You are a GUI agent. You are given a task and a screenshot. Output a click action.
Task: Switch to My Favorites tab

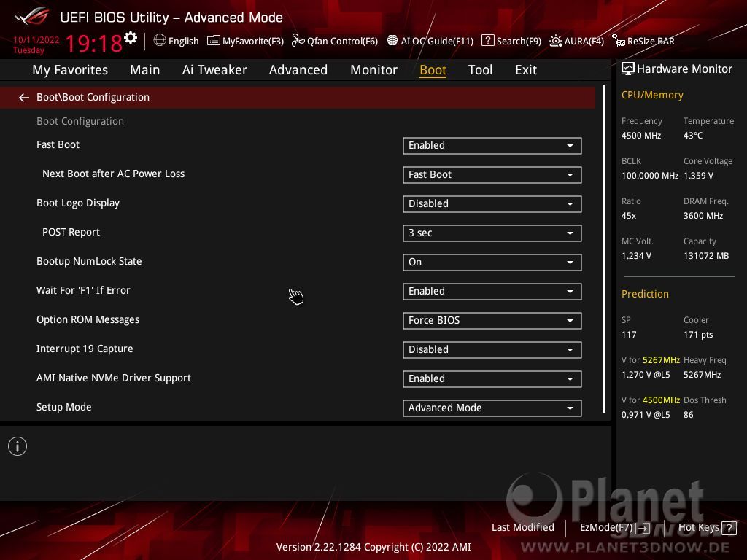[70, 70]
